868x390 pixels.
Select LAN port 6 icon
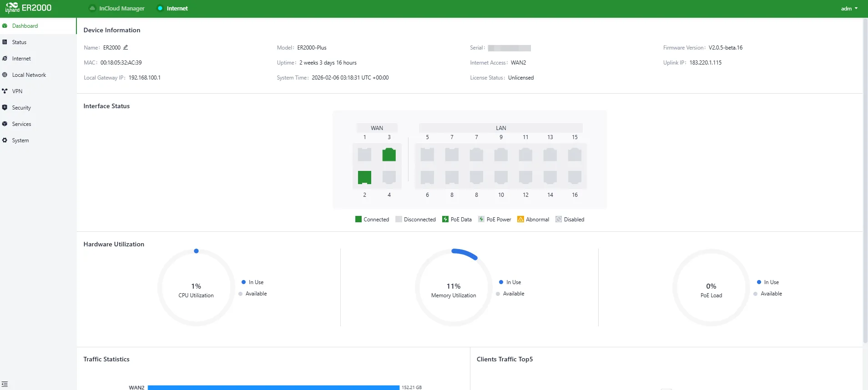point(427,177)
